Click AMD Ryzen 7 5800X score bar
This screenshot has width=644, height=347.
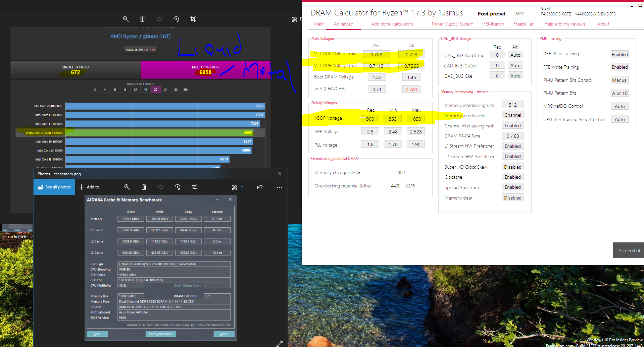pos(159,133)
